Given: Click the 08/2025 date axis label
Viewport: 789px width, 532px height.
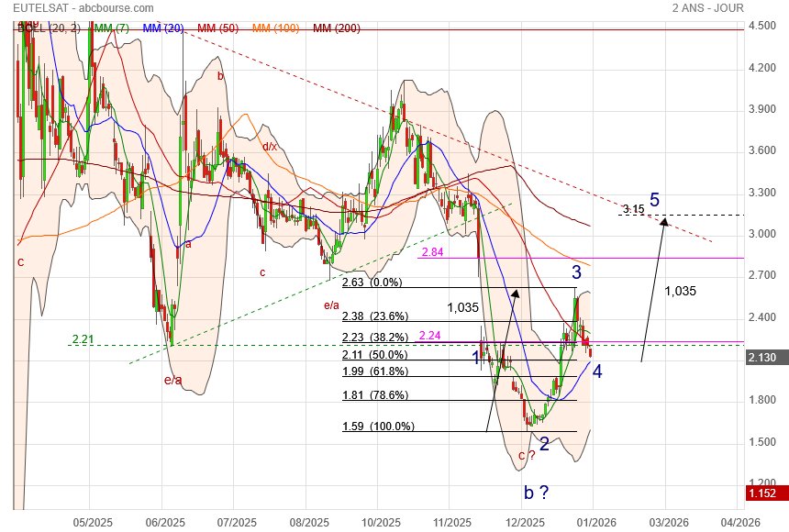Looking at the screenshot, I should pos(309,523).
